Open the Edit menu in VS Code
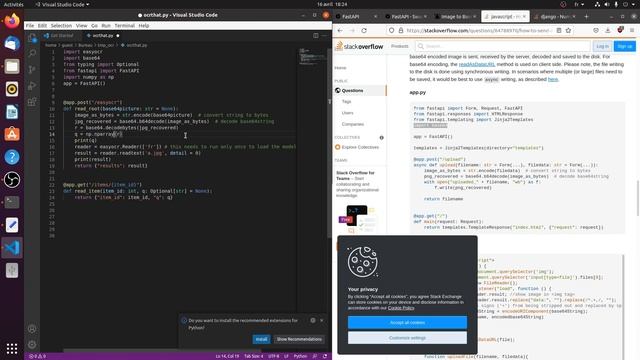The height and width of the screenshot is (360, 640). point(42,26)
